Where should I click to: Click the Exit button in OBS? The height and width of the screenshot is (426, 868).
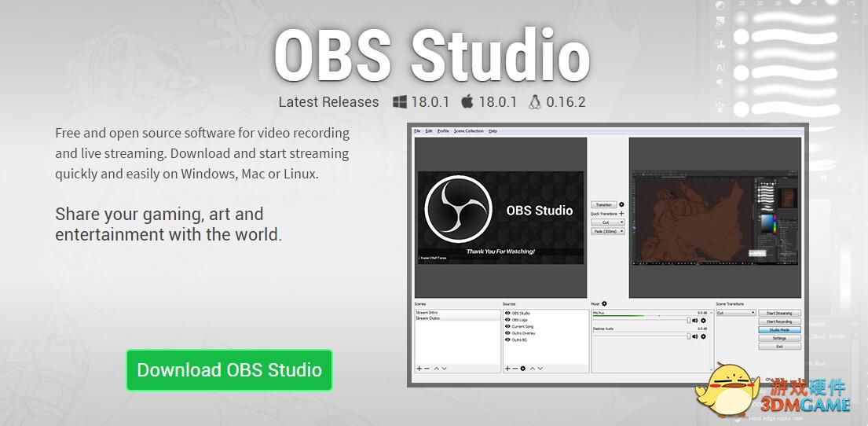coord(779,347)
